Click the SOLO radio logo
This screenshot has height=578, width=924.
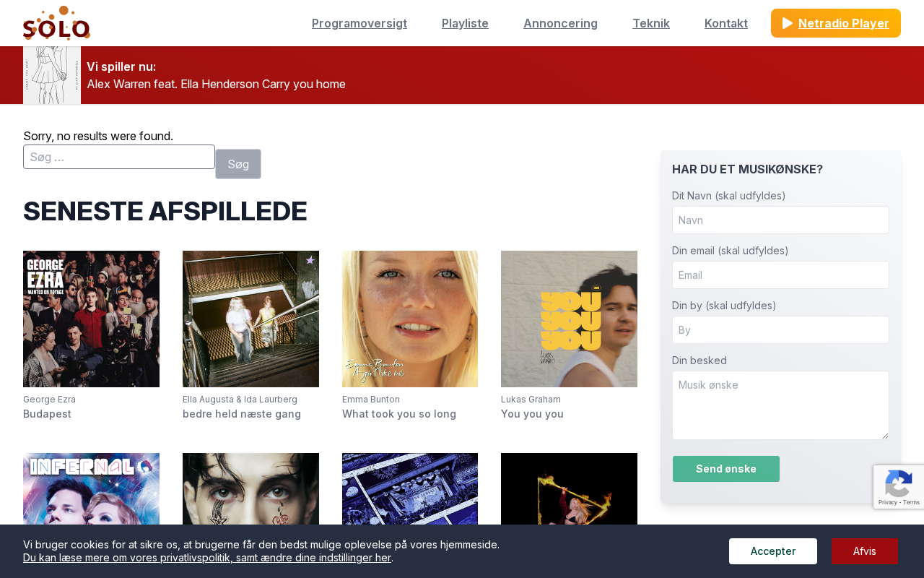pos(56,23)
